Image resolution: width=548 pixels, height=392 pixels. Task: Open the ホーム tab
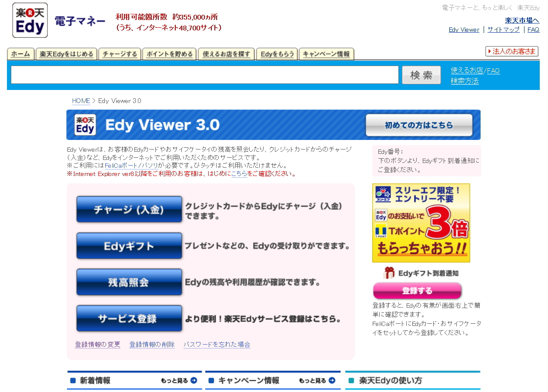20,54
